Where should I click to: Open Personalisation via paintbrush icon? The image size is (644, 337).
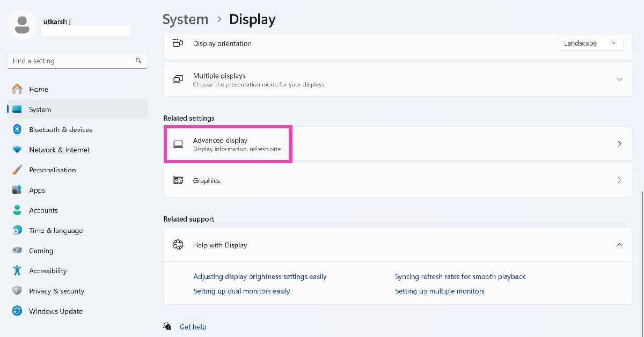17,170
